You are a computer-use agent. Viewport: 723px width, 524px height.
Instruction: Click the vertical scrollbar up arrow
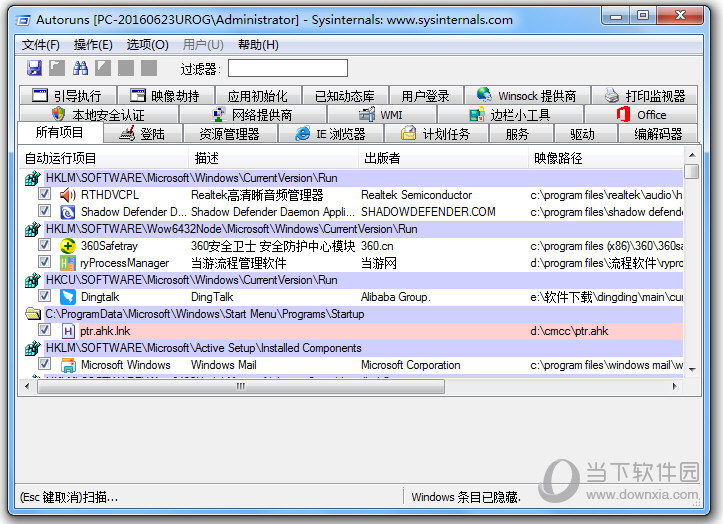tap(692, 155)
